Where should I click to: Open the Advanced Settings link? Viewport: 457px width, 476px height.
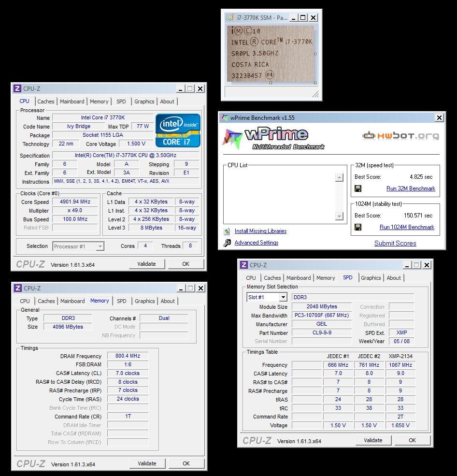pyautogui.click(x=257, y=243)
